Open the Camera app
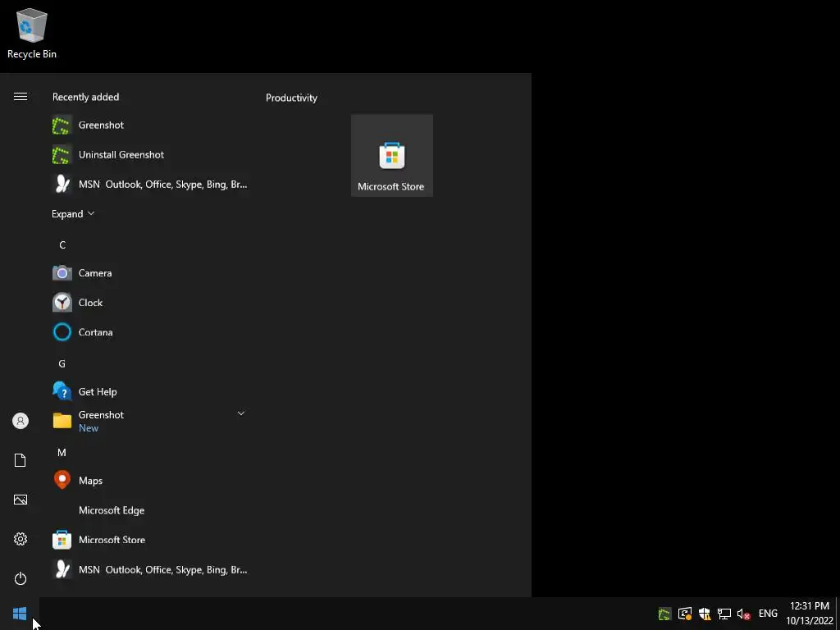This screenshot has height=630, width=840. [x=150, y=273]
